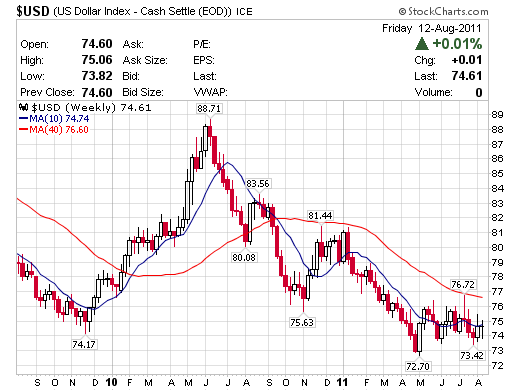The image size is (520, 391).
Task: Click the '10' year marker on the time axis
Action: 111,382
